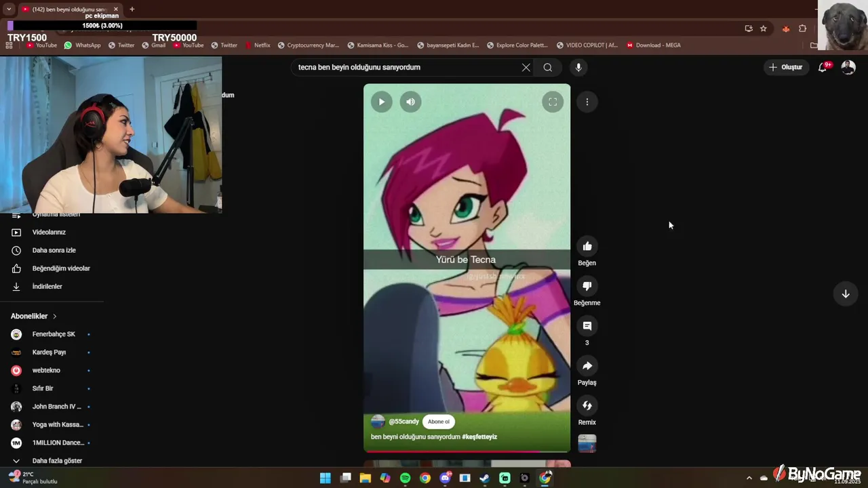The width and height of the screenshot is (868, 488).
Task: Close the YouTube browser tab
Action: pos(115,9)
